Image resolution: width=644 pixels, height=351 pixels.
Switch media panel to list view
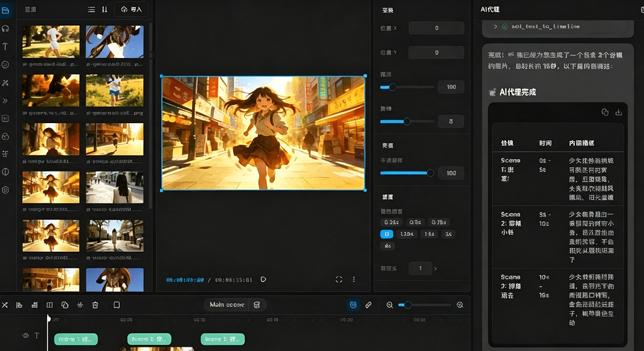tap(91, 9)
